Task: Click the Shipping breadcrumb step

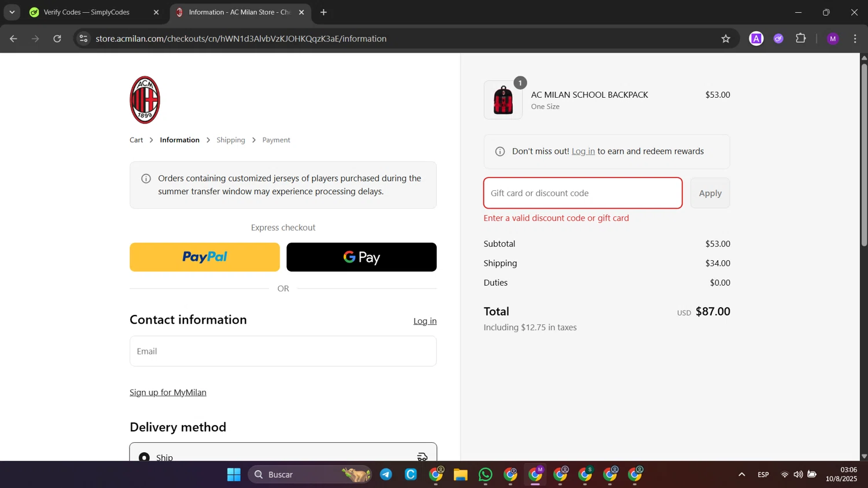Action: pos(231,140)
